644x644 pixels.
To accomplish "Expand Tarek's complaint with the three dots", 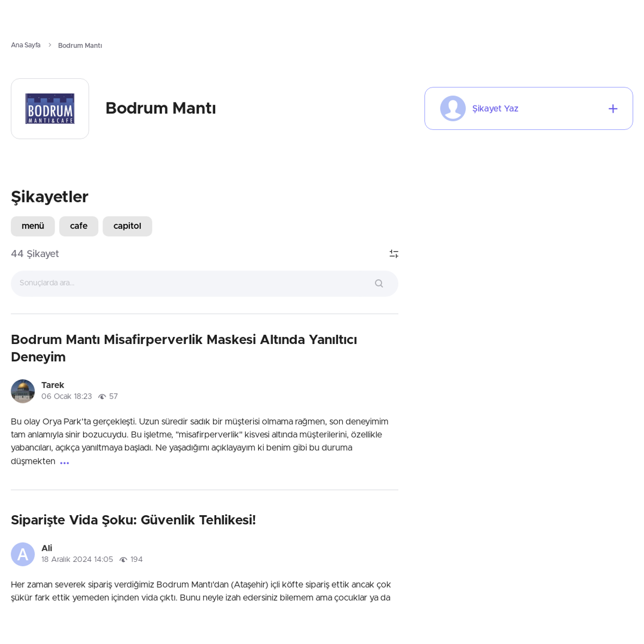I will [64, 463].
